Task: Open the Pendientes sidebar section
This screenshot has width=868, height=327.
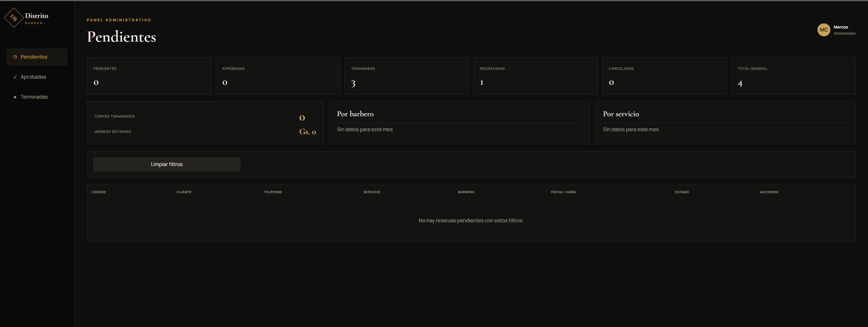Action: (x=37, y=57)
